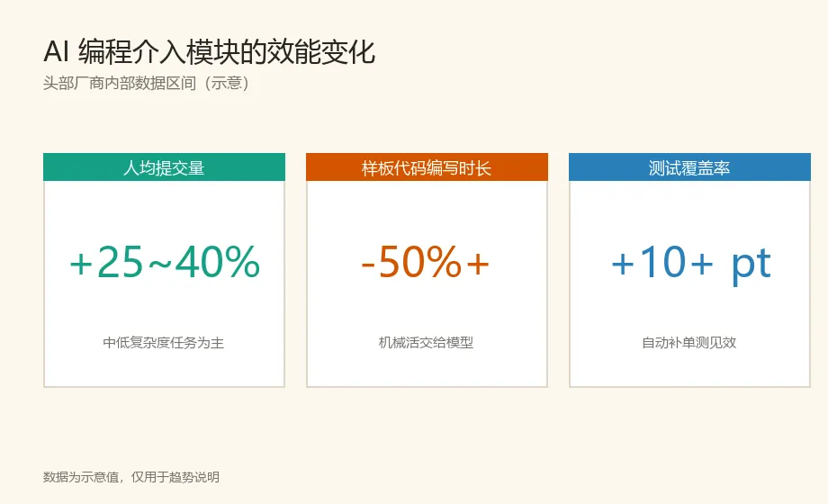Viewport: 828px width, 504px height.
Task: Click the word 'AI' in the title
Action: pyautogui.click(x=57, y=52)
